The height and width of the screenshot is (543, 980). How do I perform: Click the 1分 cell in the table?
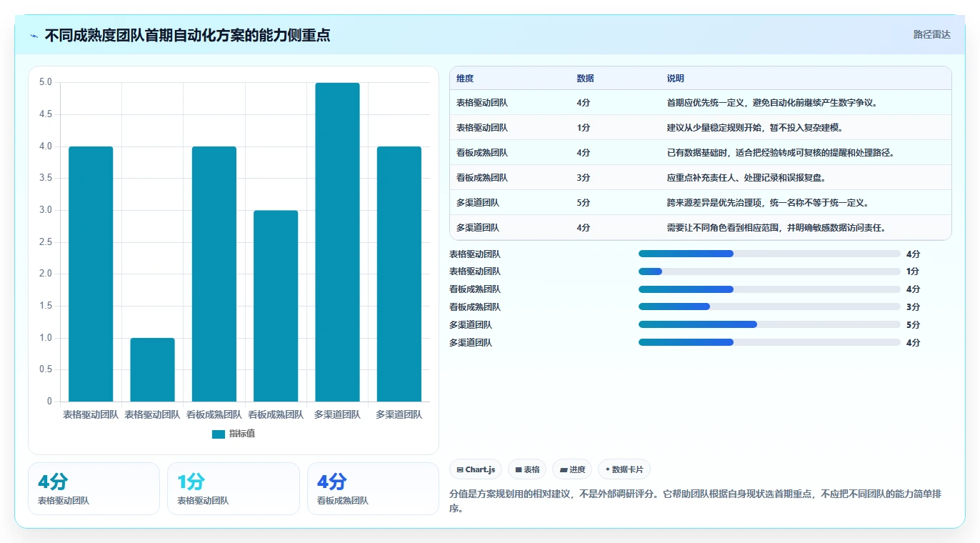pyautogui.click(x=584, y=128)
